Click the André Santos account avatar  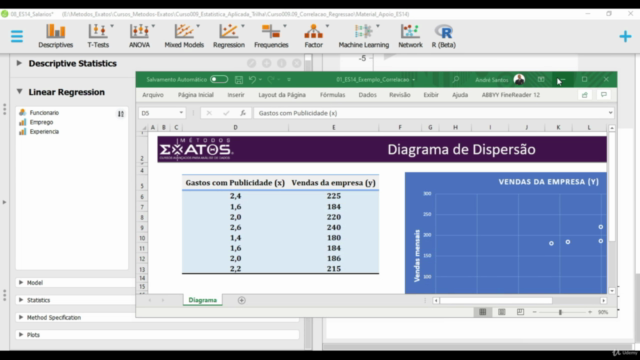[x=519, y=80]
